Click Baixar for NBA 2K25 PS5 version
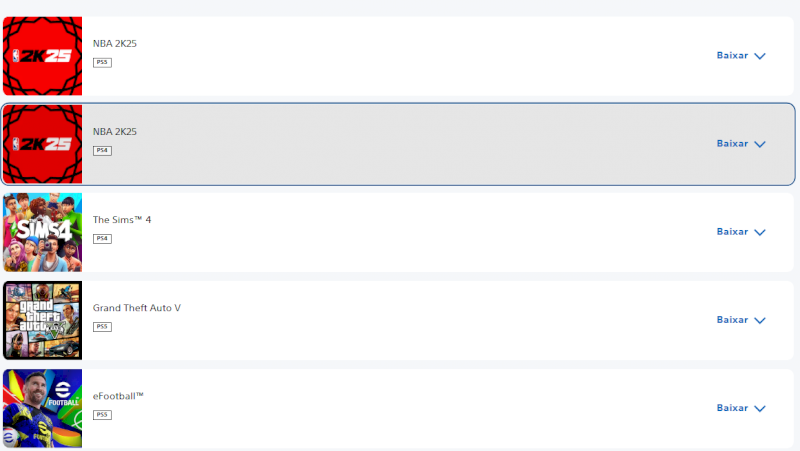 tap(732, 55)
